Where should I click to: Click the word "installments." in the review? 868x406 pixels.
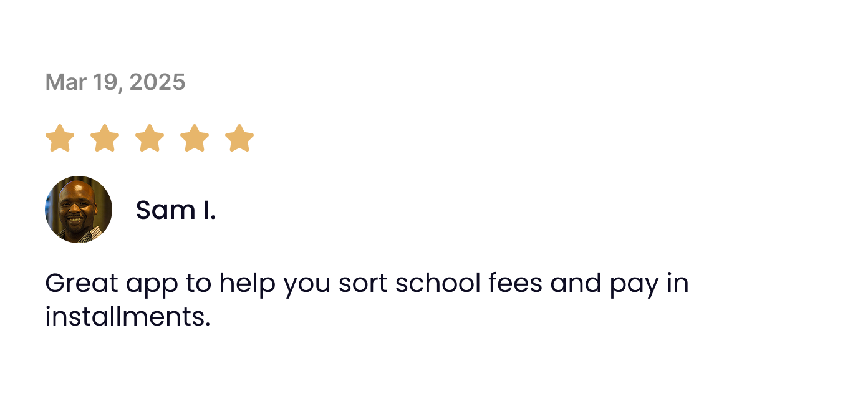point(127,317)
